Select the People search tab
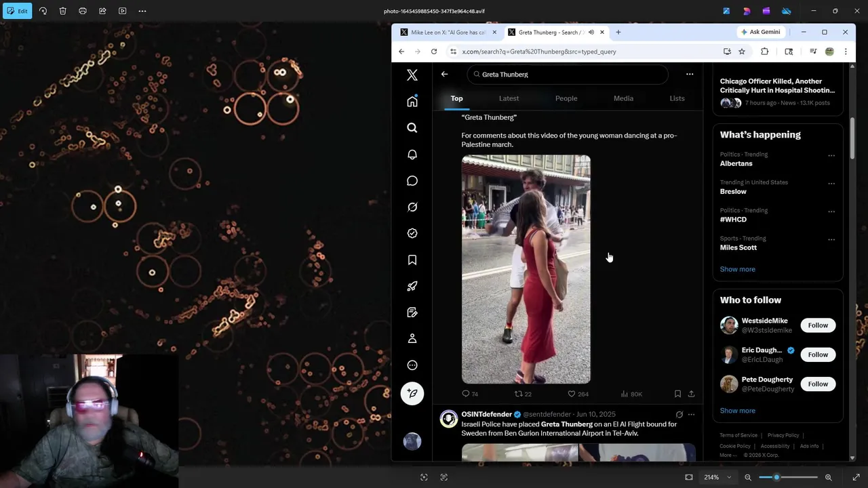The image size is (868, 488). point(566,98)
